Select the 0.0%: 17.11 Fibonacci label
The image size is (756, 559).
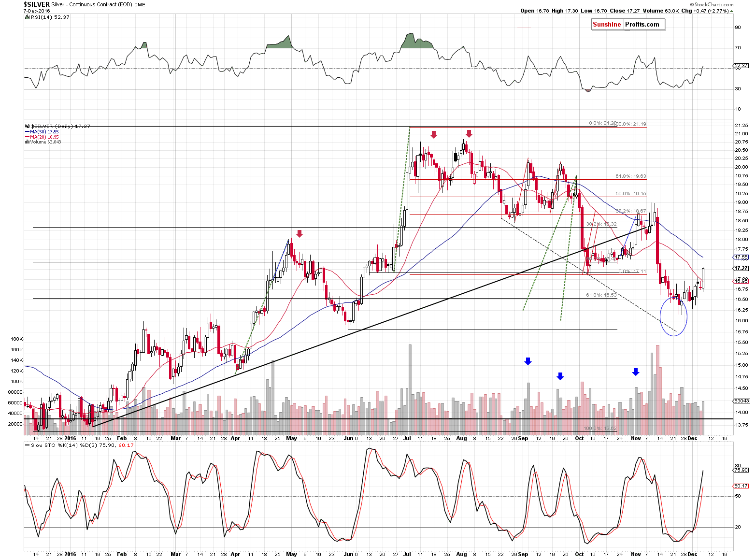point(632,272)
